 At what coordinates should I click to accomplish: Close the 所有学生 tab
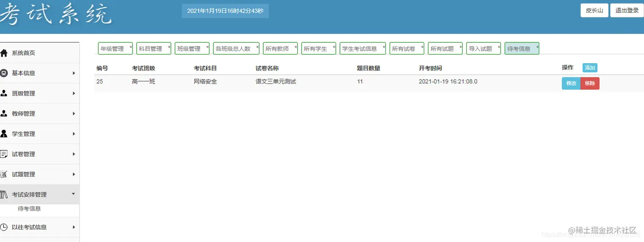334,47
